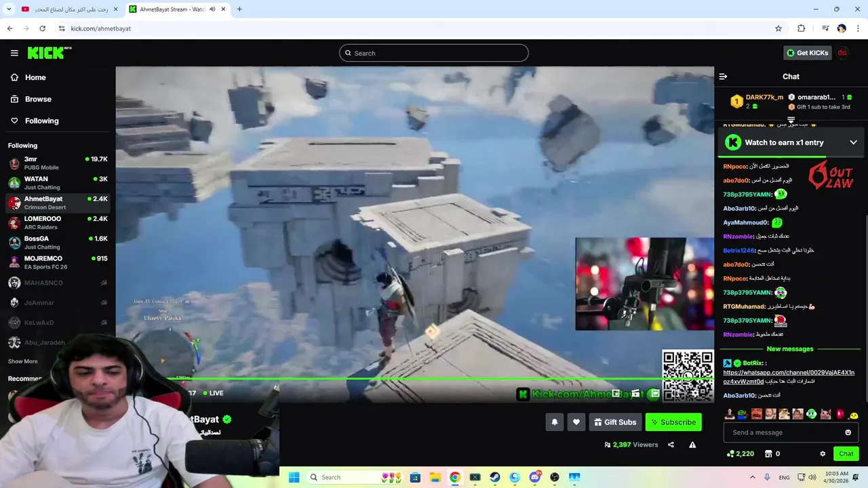
Task: Go back in the browser
Action: (9, 28)
